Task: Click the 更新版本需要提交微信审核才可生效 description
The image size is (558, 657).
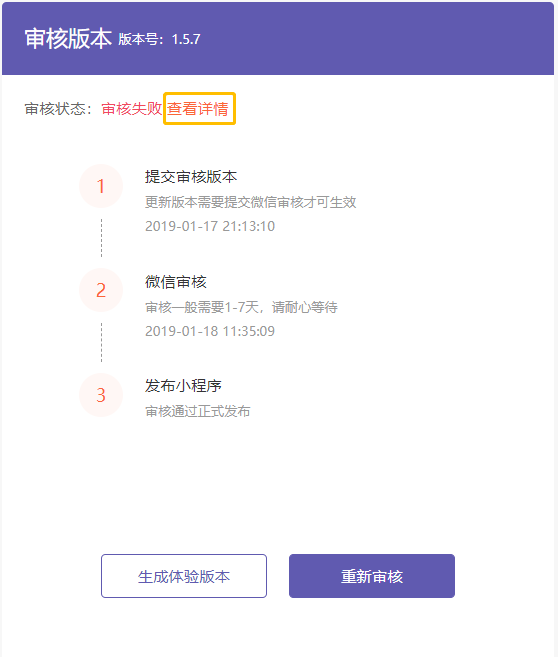Action: coord(251,202)
